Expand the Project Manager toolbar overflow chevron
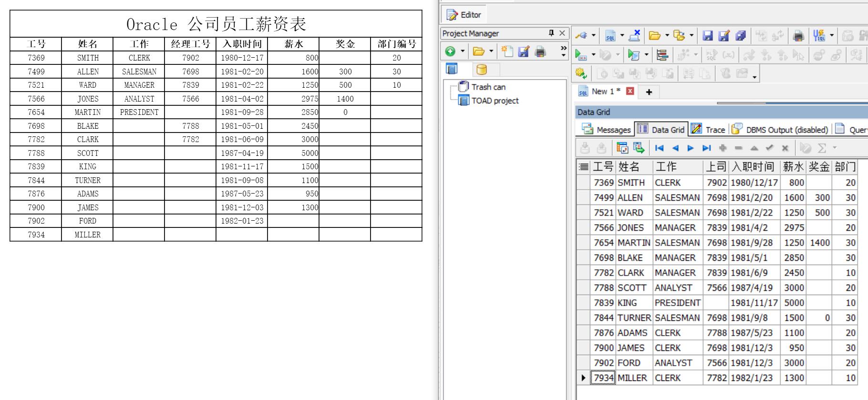Image resolution: width=868 pixels, height=400 pixels. click(x=563, y=51)
